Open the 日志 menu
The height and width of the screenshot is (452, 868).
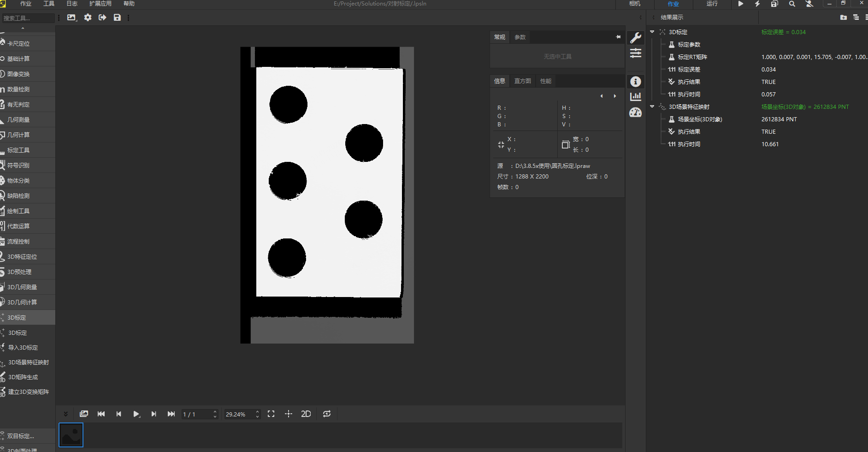(72, 4)
